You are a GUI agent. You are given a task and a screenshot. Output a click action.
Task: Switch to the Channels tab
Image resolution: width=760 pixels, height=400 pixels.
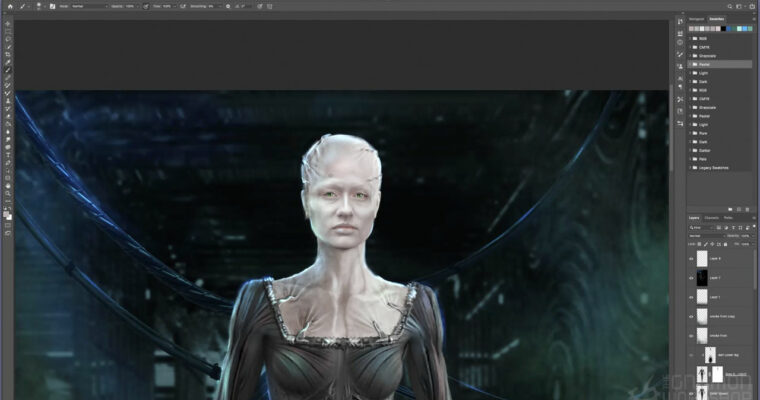tap(712, 218)
